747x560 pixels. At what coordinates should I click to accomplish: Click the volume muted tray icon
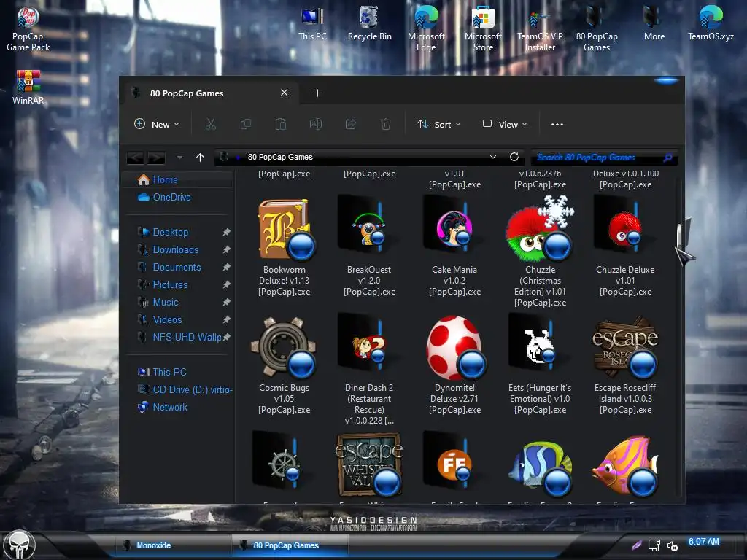(x=672, y=545)
